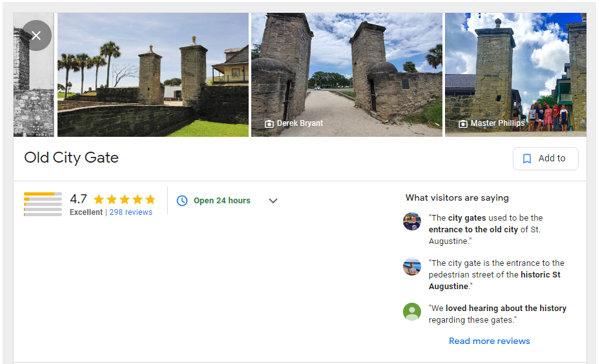Click the bookmark icon in Add to
The height and width of the screenshot is (364, 600).
pos(527,159)
